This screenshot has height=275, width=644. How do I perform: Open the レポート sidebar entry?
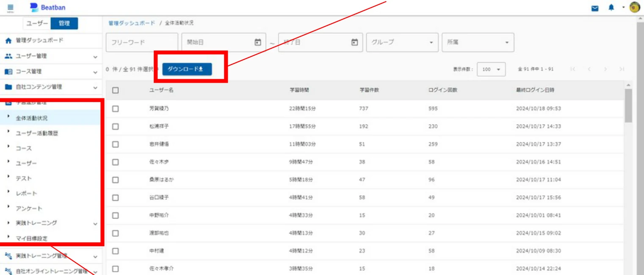click(x=26, y=193)
